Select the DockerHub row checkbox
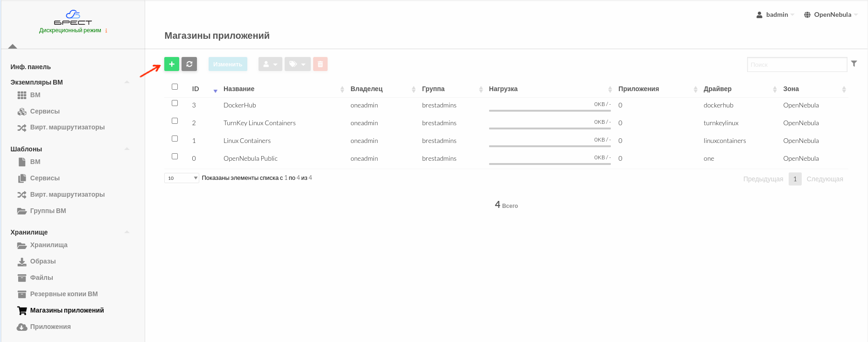Screen dimensions: 868x342 [175, 103]
